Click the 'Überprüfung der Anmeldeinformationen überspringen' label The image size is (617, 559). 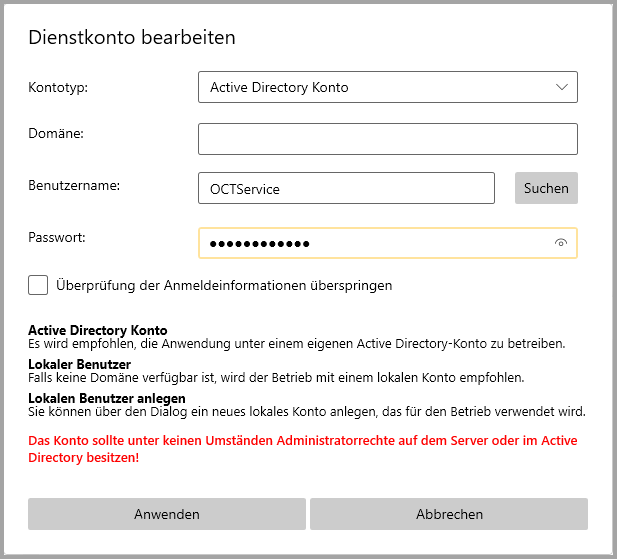[x=224, y=285]
